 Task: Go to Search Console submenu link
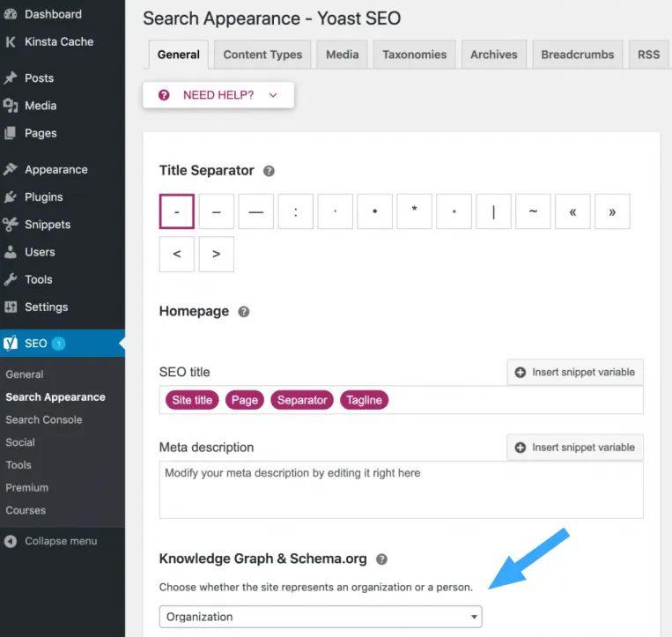[x=44, y=420]
